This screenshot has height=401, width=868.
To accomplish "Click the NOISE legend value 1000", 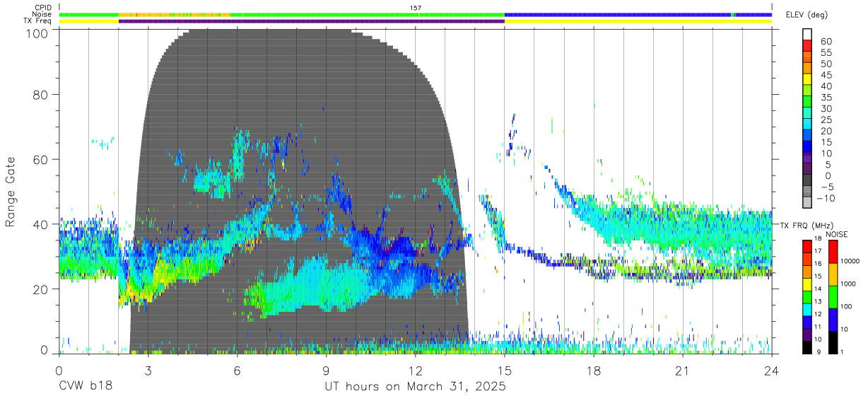I will coord(848,284).
